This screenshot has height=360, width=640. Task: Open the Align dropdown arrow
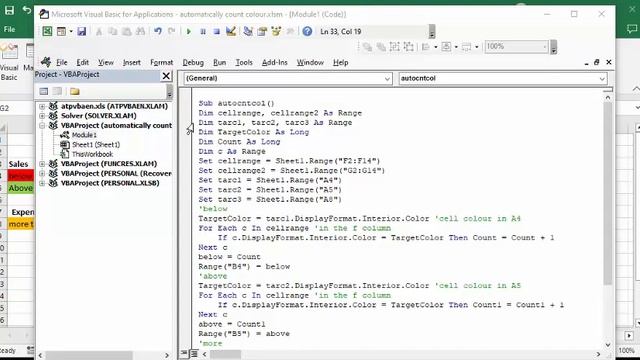point(436,47)
